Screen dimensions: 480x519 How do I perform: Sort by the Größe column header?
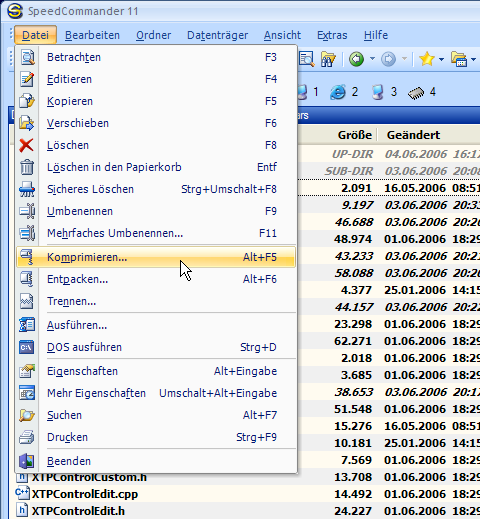[x=354, y=135]
